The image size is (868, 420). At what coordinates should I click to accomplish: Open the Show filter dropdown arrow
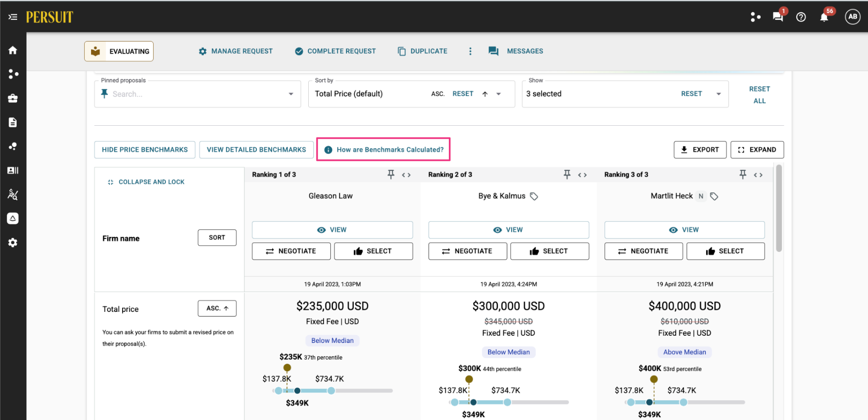tap(718, 94)
